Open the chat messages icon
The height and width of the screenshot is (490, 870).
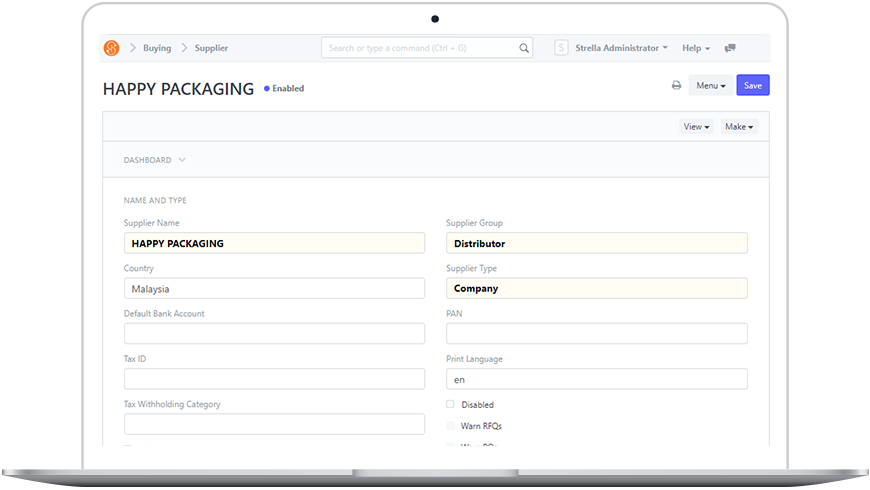point(731,48)
